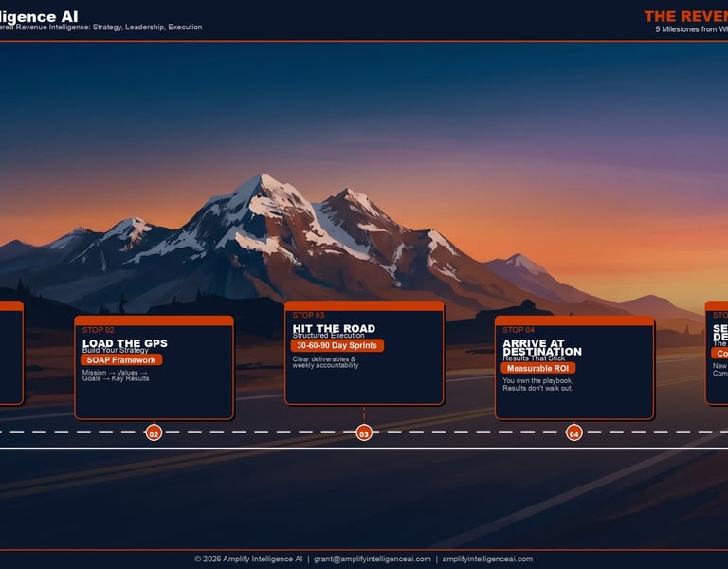Click the Results That Stick subtitle

coord(534,358)
